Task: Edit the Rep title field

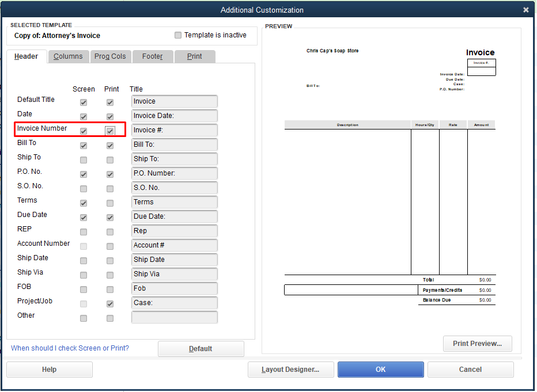Action: coord(175,231)
